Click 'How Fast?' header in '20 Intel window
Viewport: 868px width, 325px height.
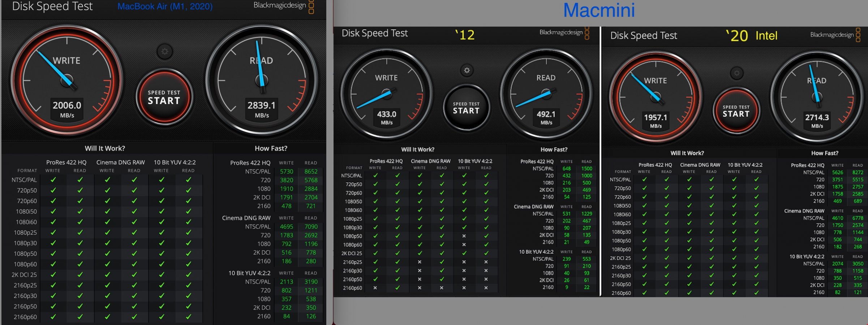[825, 153]
